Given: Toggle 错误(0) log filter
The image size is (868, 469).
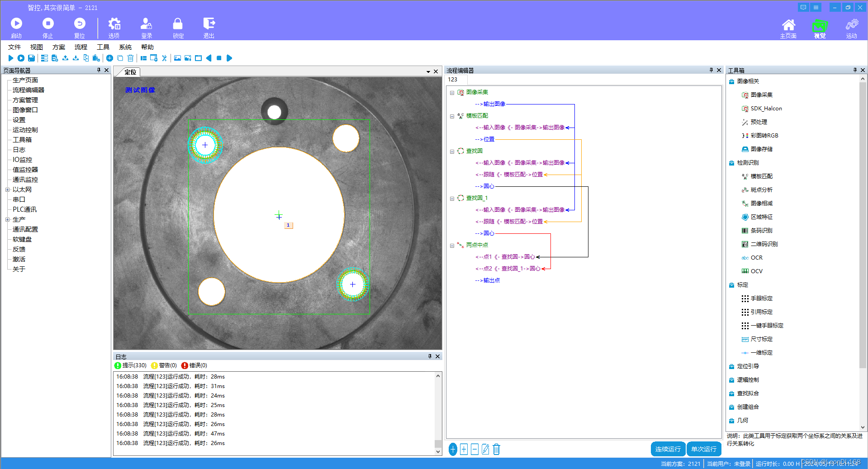Looking at the screenshot, I should coord(194,365).
